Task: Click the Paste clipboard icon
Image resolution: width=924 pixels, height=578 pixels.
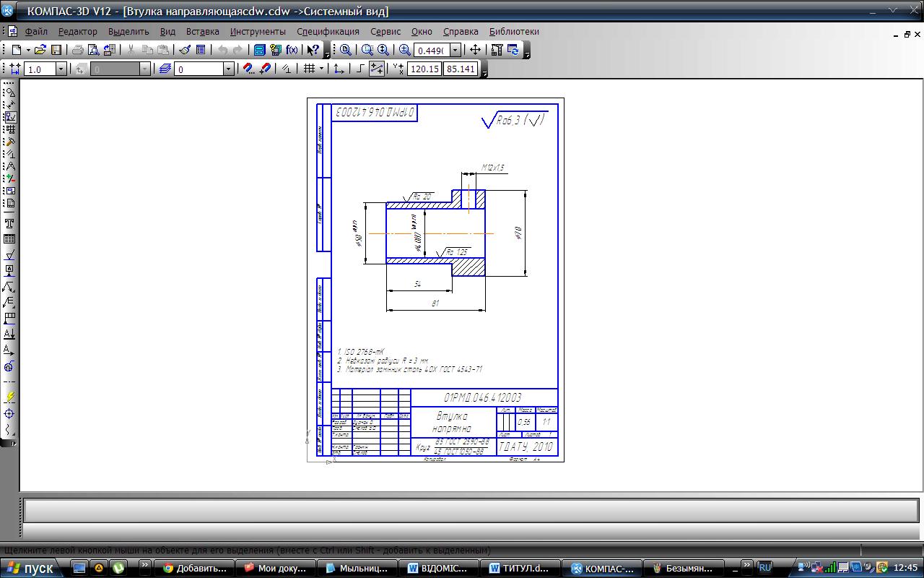Action: 163,50
